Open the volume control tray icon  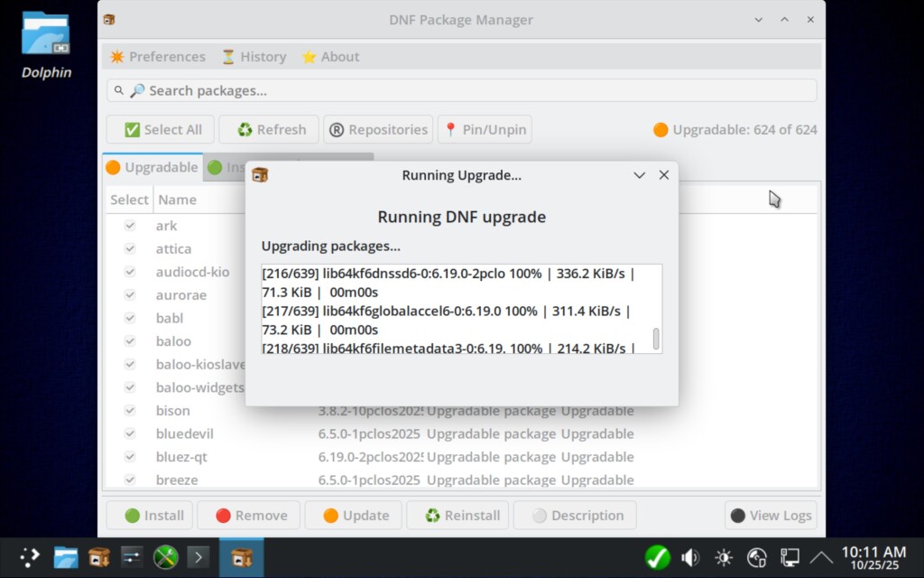pyautogui.click(x=690, y=557)
